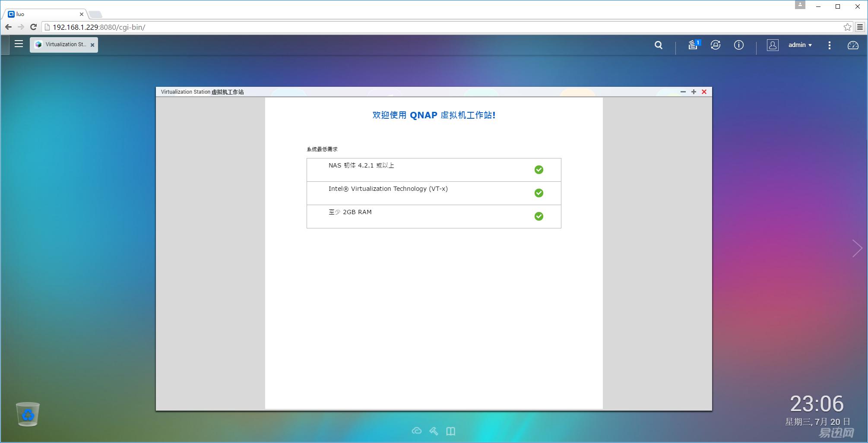Maximize the Virtualization Station window

tap(694, 92)
